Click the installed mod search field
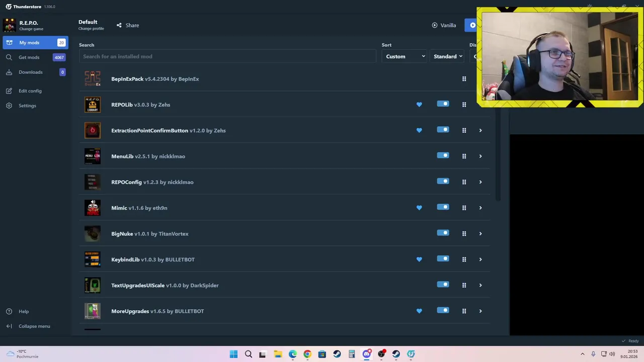The height and width of the screenshot is (362, 644). 227,56
